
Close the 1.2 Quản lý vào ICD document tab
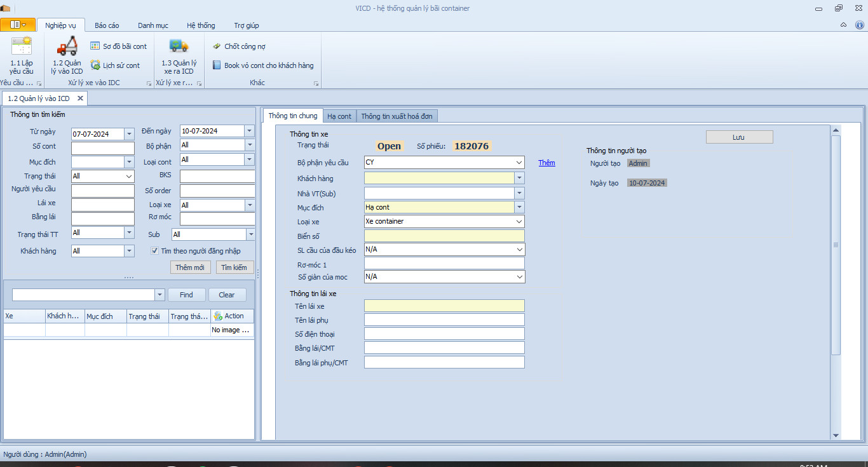pyautogui.click(x=80, y=98)
